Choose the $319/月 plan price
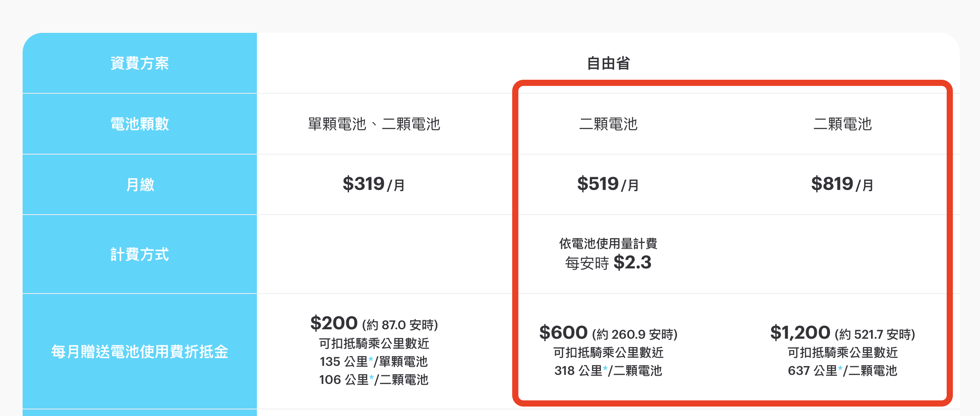Viewport: 980px width, 416px height. pos(374,184)
